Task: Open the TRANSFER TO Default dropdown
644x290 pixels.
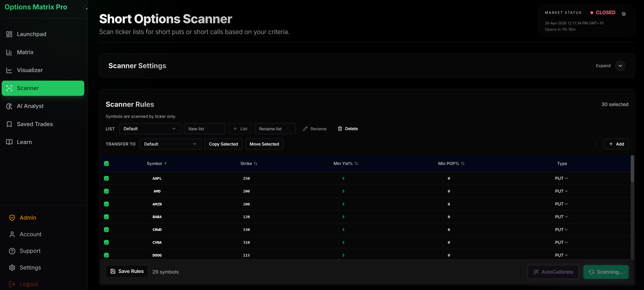Action: (171, 144)
